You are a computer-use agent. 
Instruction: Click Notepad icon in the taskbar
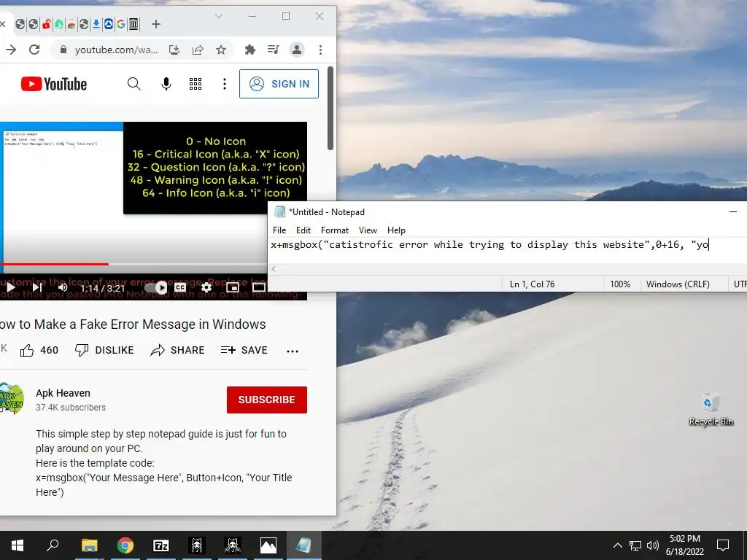304,545
